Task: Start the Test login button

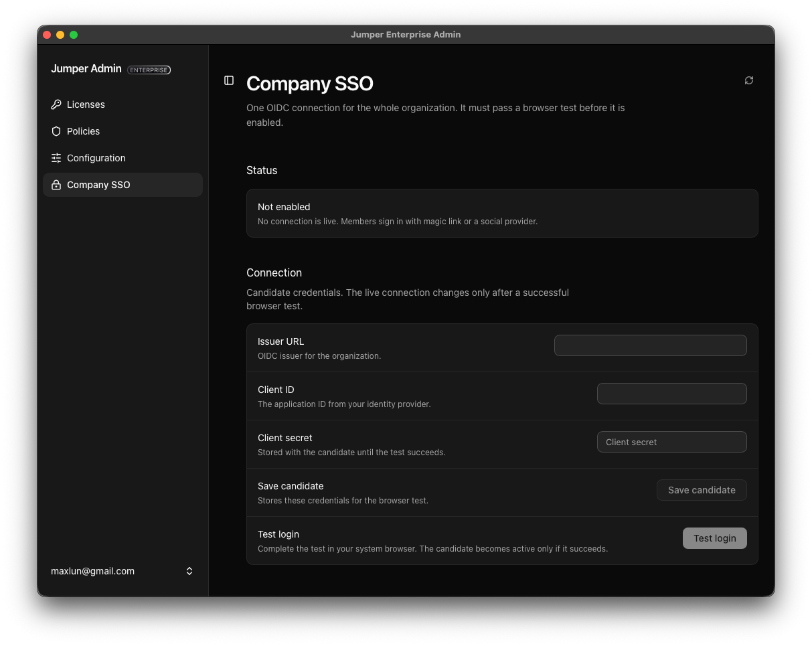Action: (714, 538)
